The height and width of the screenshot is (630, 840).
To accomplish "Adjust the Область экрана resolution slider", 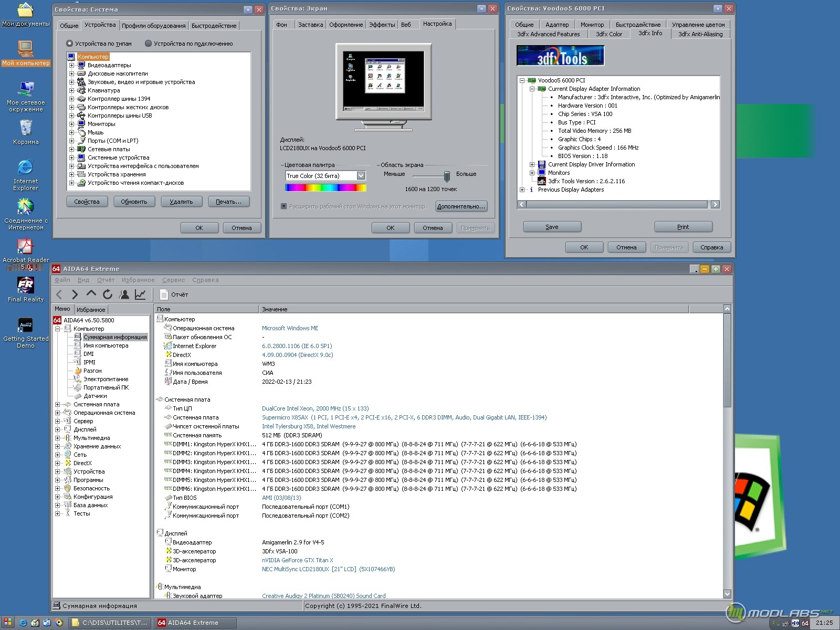I will pos(447,175).
